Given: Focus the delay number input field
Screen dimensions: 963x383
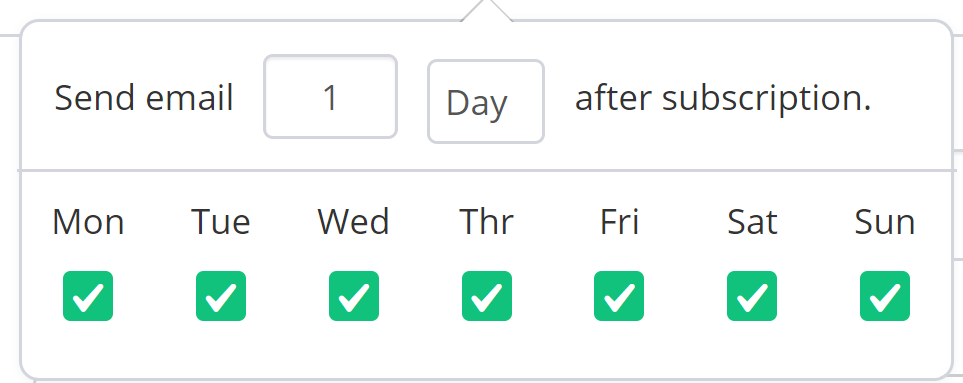Looking at the screenshot, I should click(330, 97).
